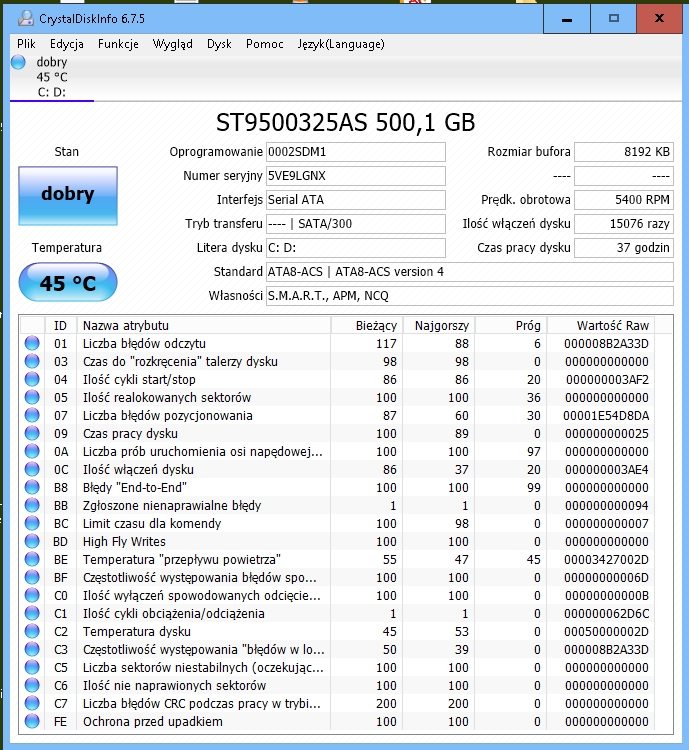Select 'Liczba błędów odczytu' attribute name

[x=144, y=343]
